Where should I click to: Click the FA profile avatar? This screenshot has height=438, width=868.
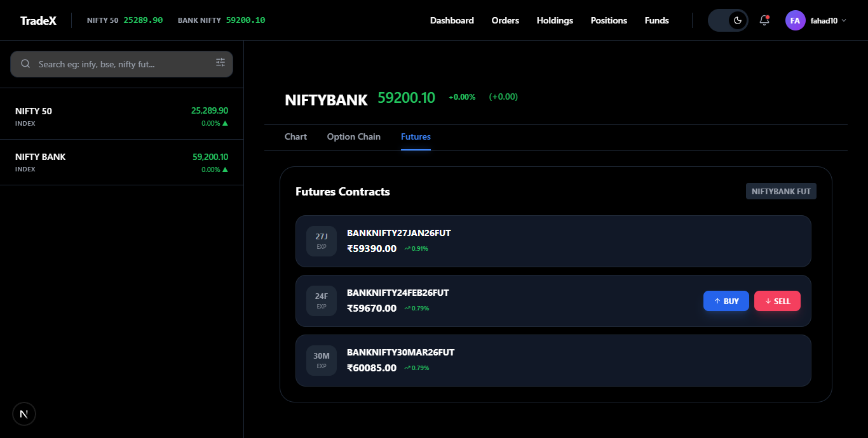[795, 20]
